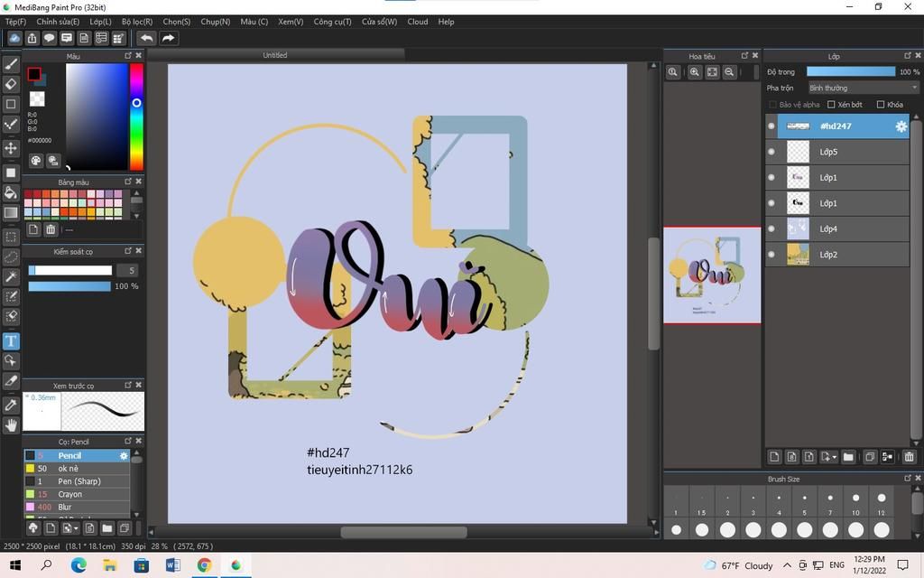Click the layer folder icon

tap(848, 456)
